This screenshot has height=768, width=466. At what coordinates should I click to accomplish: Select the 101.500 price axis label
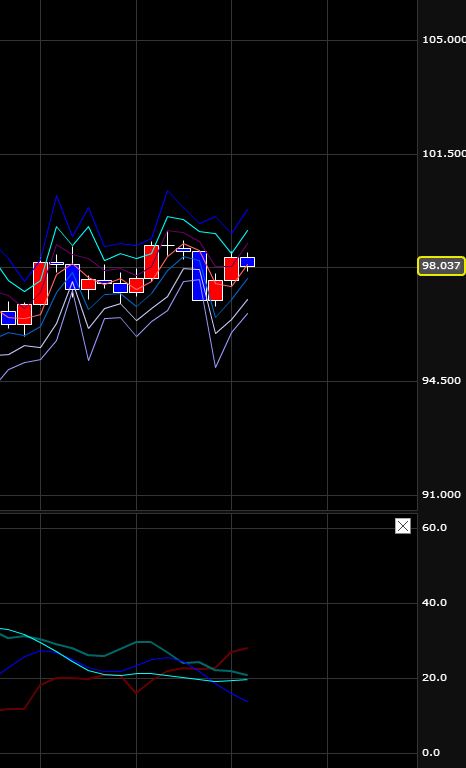tap(444, 154)
